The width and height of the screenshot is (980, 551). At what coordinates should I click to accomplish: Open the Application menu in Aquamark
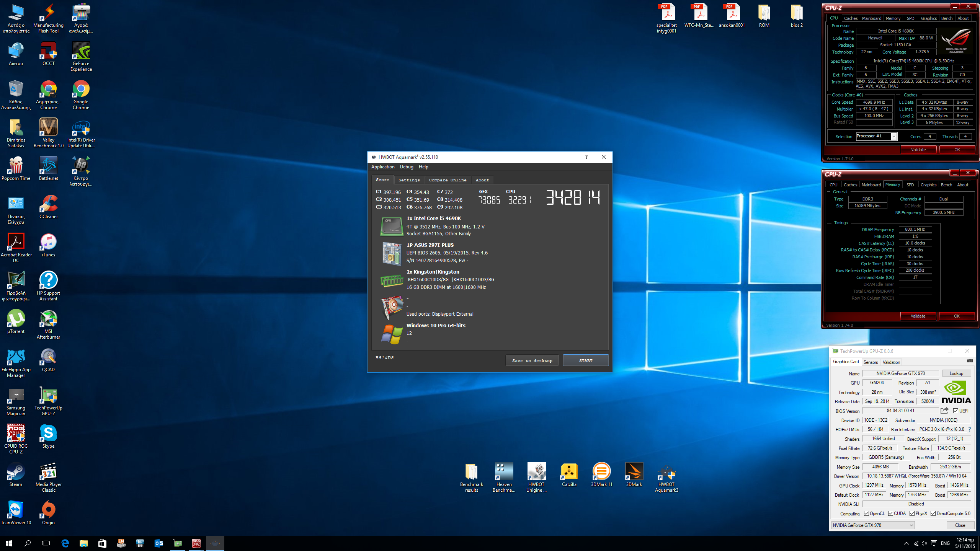coord(383,167)
